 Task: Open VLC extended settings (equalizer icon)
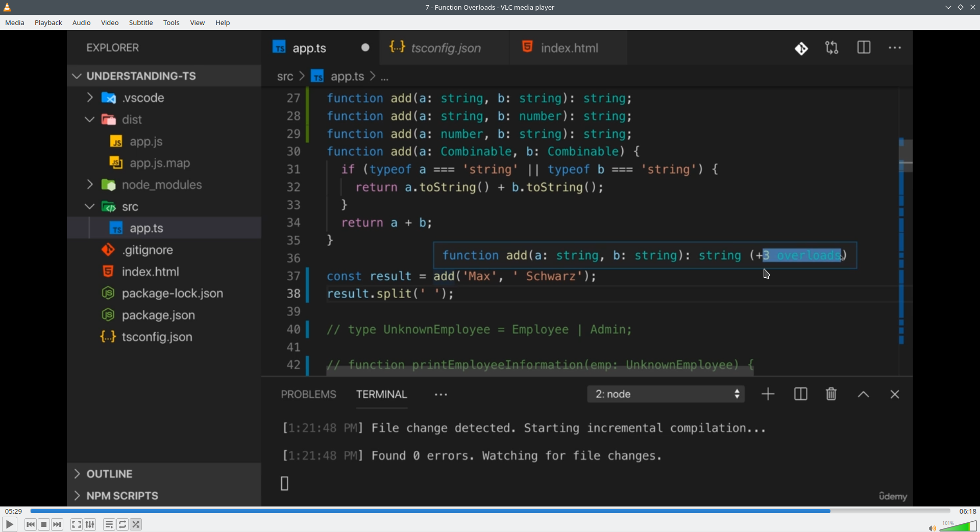pyautogui.click(x=90, y=524)
